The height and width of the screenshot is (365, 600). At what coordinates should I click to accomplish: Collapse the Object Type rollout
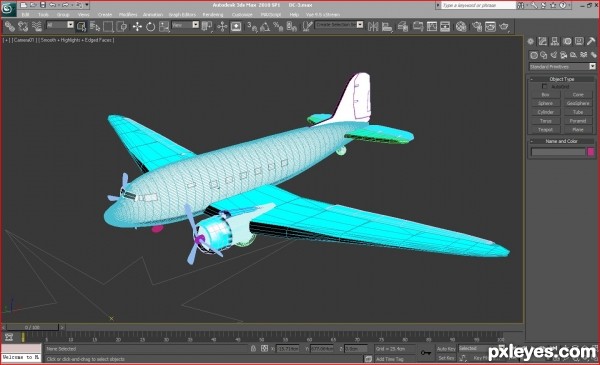(562, 79)
